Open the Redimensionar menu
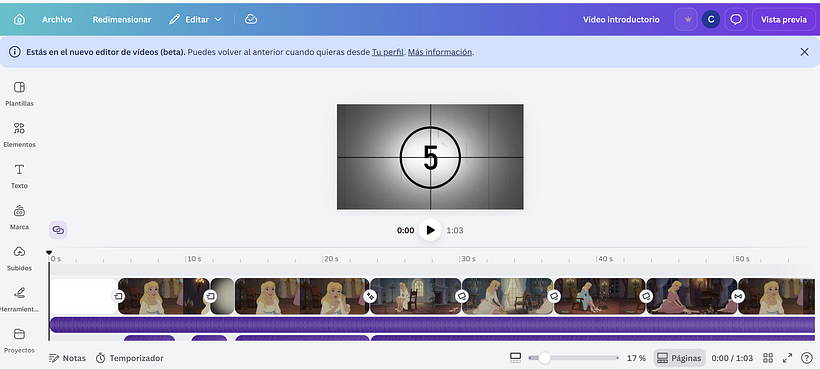Viewport: 820px width, 370px height. click(122, 19)
